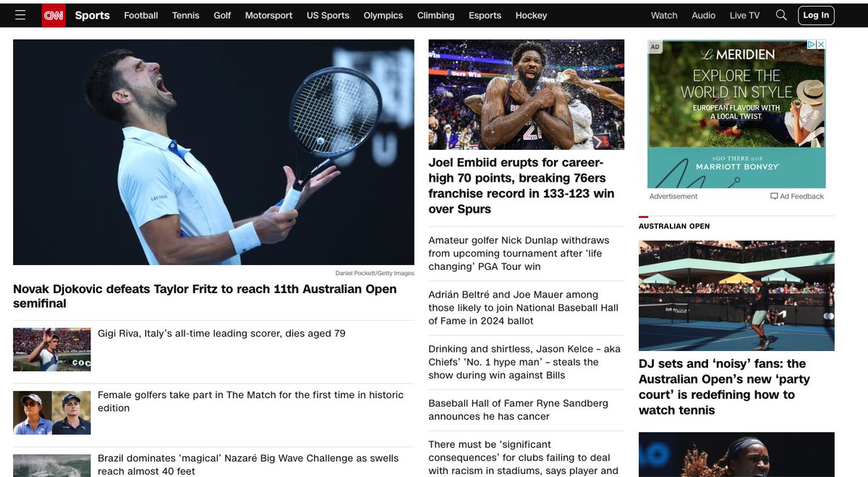Open the female golfers thumbnail image
868x477 pixels.
(52, 413)
